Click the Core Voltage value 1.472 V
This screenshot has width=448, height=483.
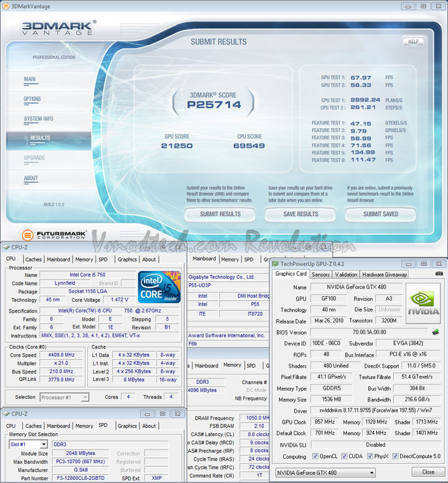119,299
